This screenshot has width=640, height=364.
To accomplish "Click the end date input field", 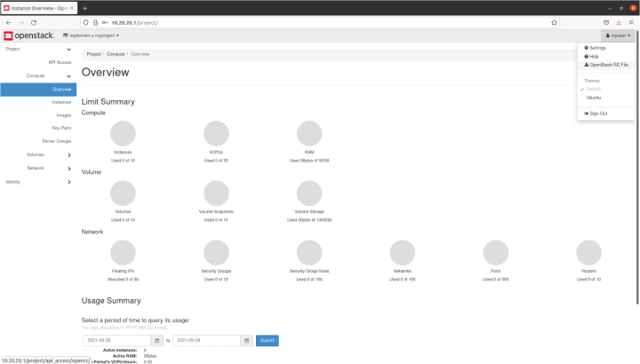I will pos(206,341).
